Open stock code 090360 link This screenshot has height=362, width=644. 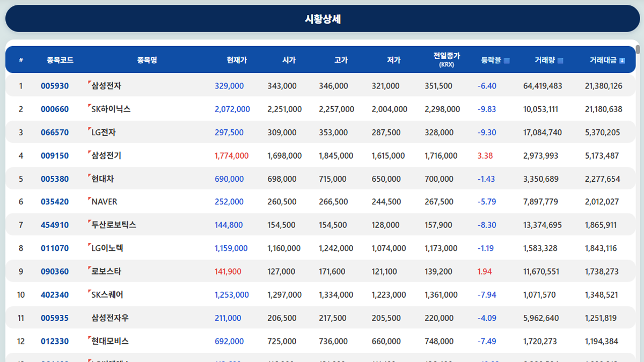click(55, 272)
